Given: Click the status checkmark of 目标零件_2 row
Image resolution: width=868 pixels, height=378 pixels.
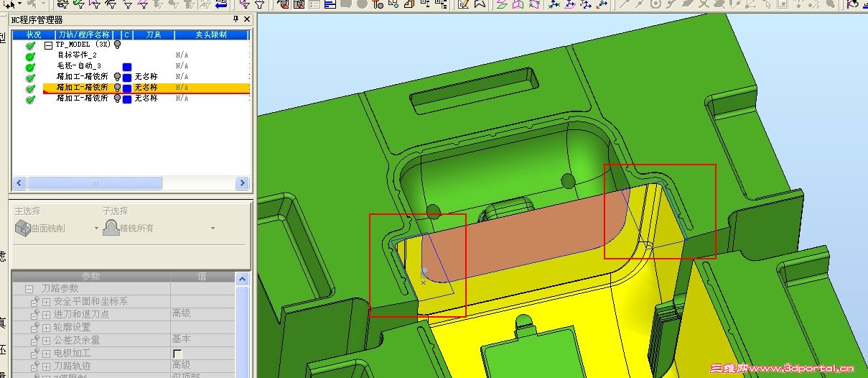Looking at the screenshot, I should coord(30,56).
